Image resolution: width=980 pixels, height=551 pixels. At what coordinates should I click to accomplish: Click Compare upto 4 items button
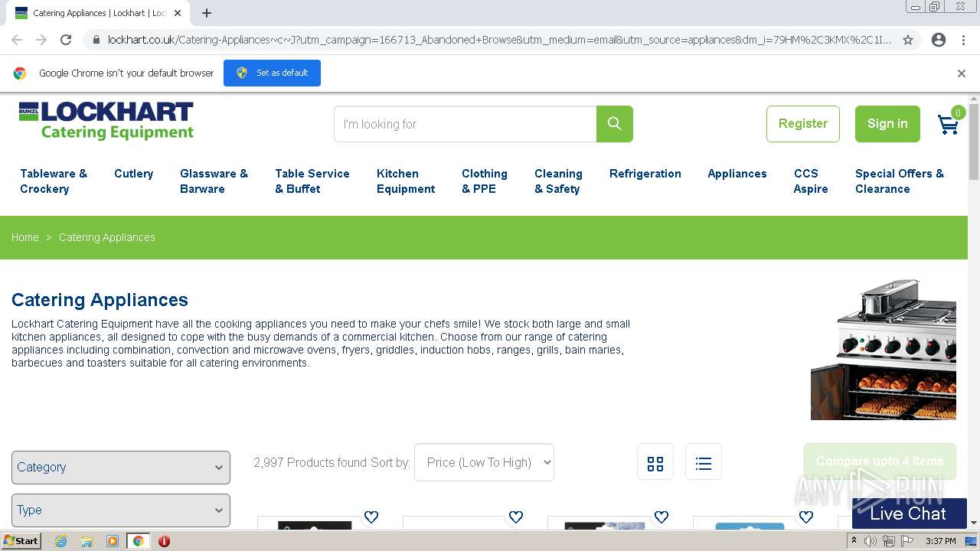pyautogui.click(x=880, y=461)
